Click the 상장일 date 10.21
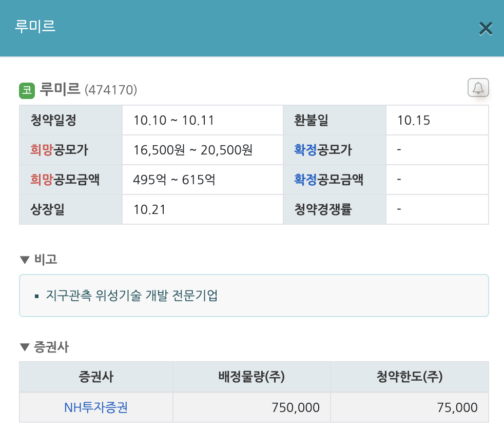Screen dimensions: 504x433 pos(149,209)
